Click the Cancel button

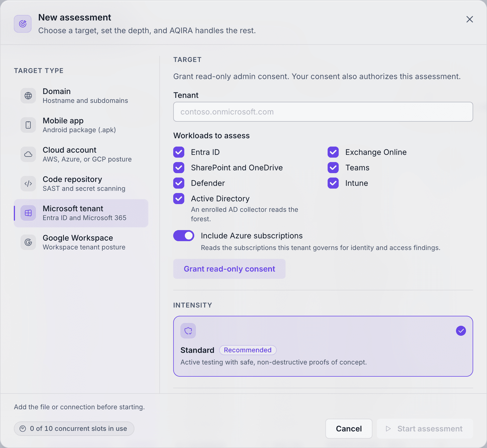(349, 429)
